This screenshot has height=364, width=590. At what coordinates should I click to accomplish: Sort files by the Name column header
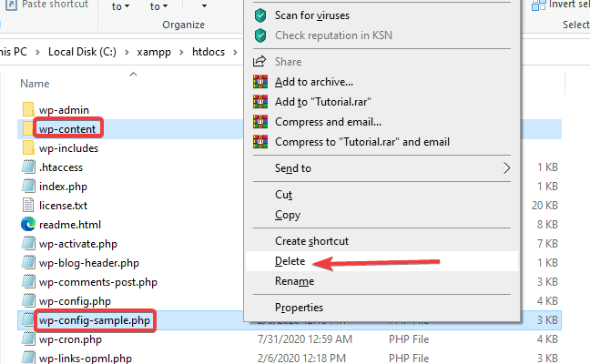pos(35,84)
